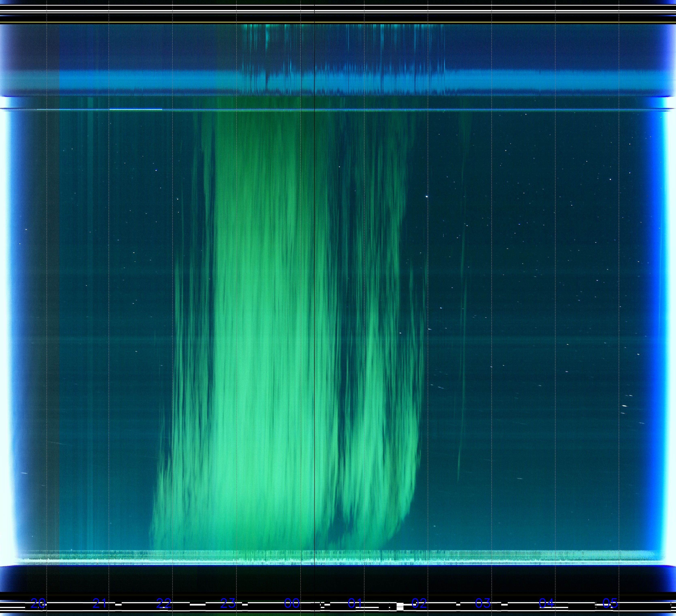Image resolution: width=676 pixels, height=616 pixels.
Task: Click the 20 hour label
Action: [x=38, y=604]
